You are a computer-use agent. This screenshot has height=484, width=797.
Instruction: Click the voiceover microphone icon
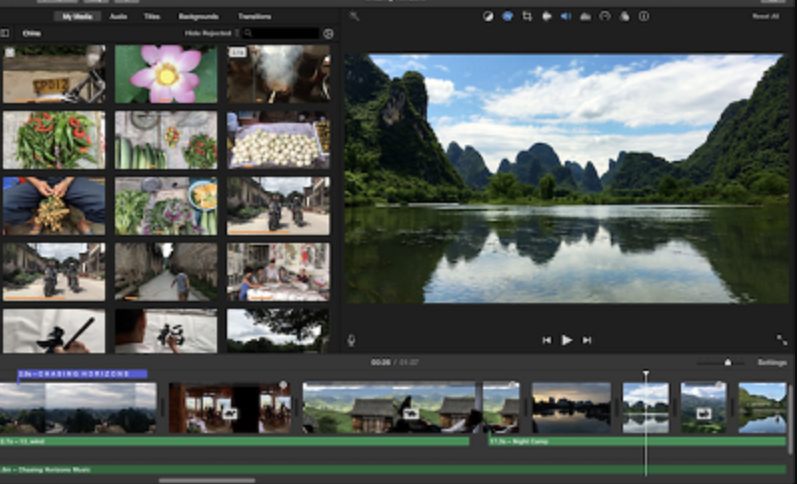[351, 340]
